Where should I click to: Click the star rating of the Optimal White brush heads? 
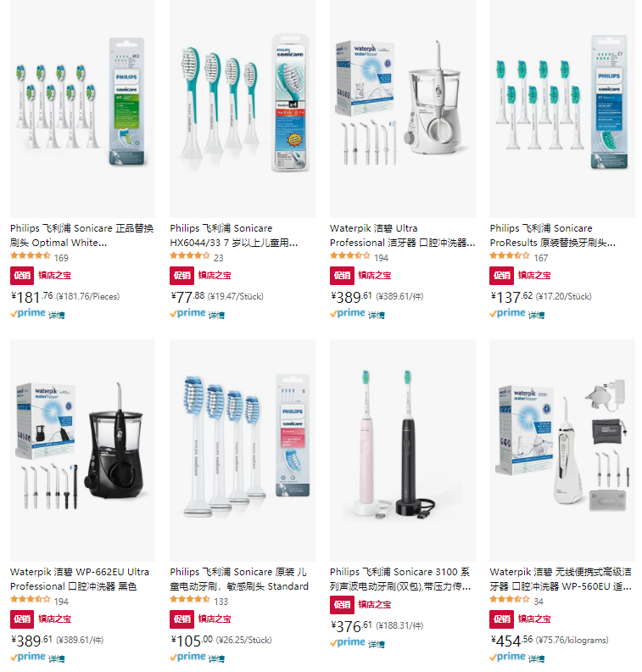click(x=31, y=256)
